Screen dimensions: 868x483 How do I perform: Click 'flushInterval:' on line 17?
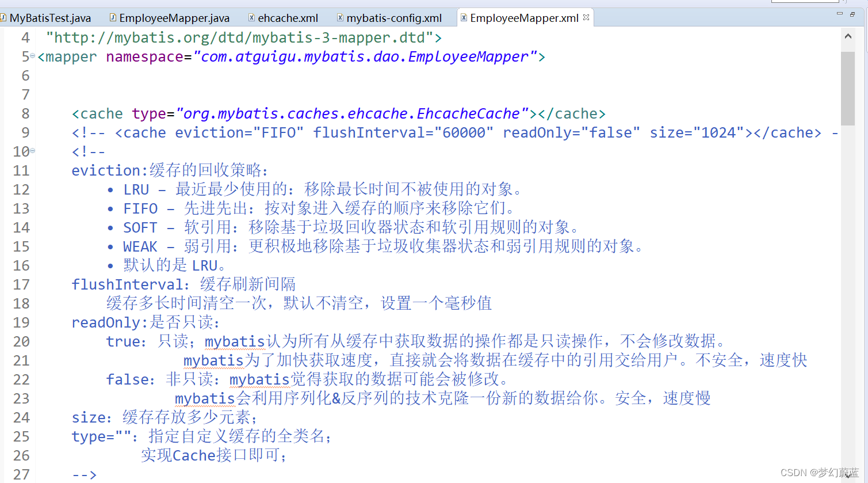(x=131, y=285)
